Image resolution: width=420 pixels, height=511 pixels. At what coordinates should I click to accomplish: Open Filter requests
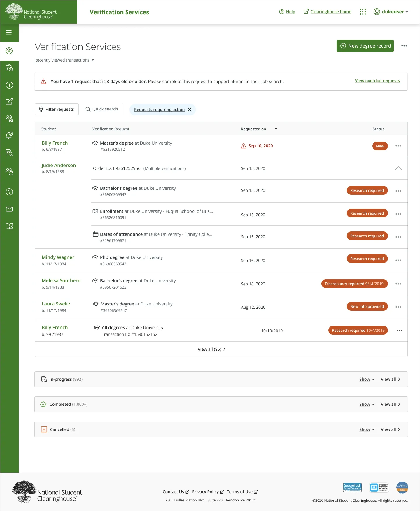(57, 109)
